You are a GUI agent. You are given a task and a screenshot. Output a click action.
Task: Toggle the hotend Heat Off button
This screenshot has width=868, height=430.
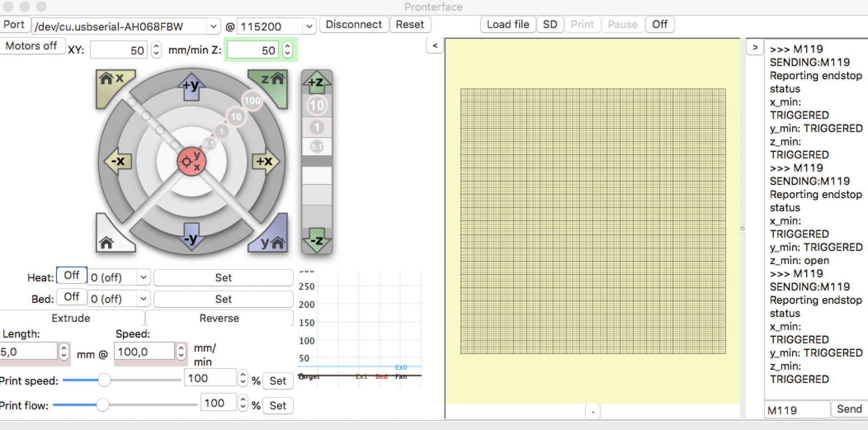(71, 276)
